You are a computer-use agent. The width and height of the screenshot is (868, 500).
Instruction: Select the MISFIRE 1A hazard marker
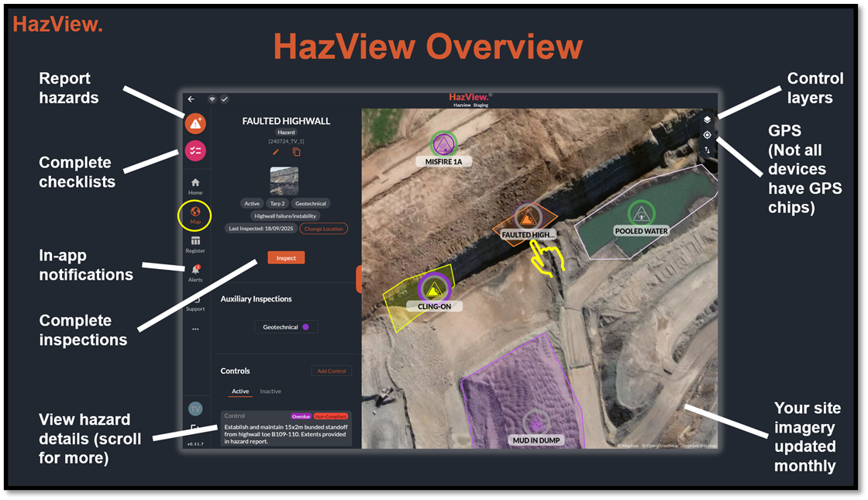pos(443,144)
